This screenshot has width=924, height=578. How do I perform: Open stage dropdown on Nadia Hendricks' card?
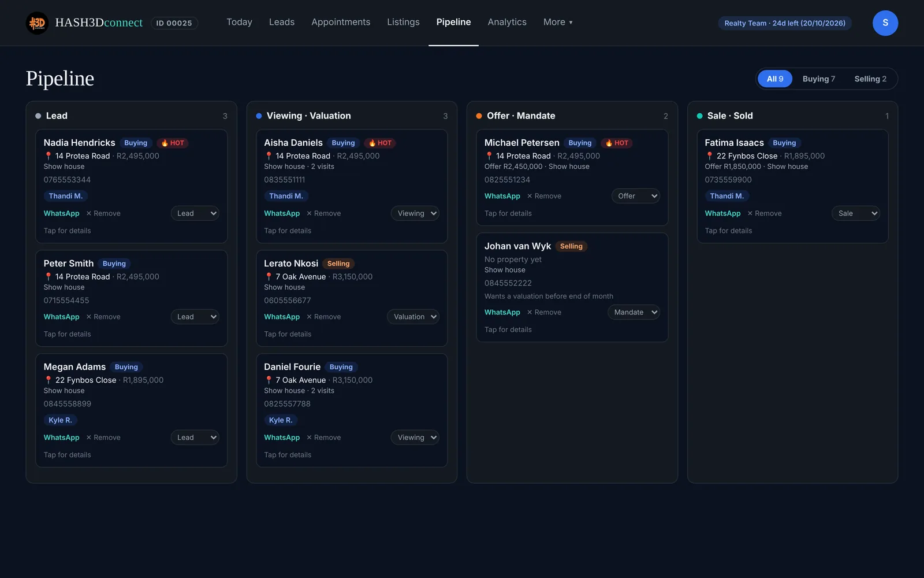(x=195, y=213)
